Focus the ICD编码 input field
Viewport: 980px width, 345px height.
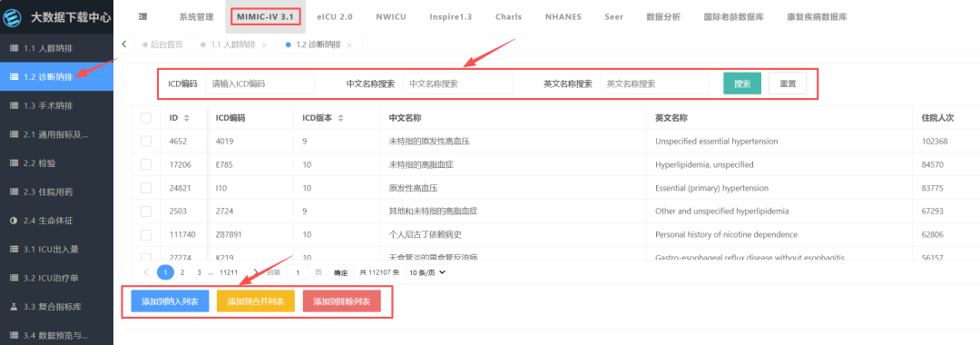tap(260, 84)
